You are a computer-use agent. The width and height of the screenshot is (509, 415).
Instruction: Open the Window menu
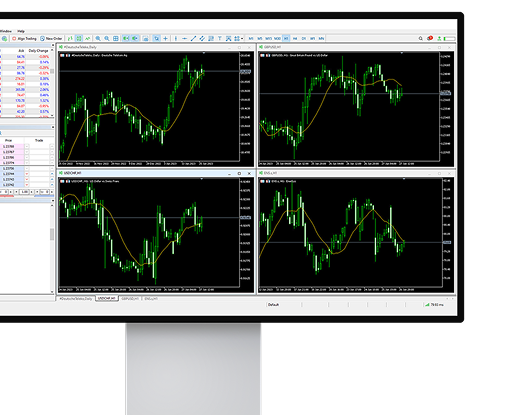point(6,31)
